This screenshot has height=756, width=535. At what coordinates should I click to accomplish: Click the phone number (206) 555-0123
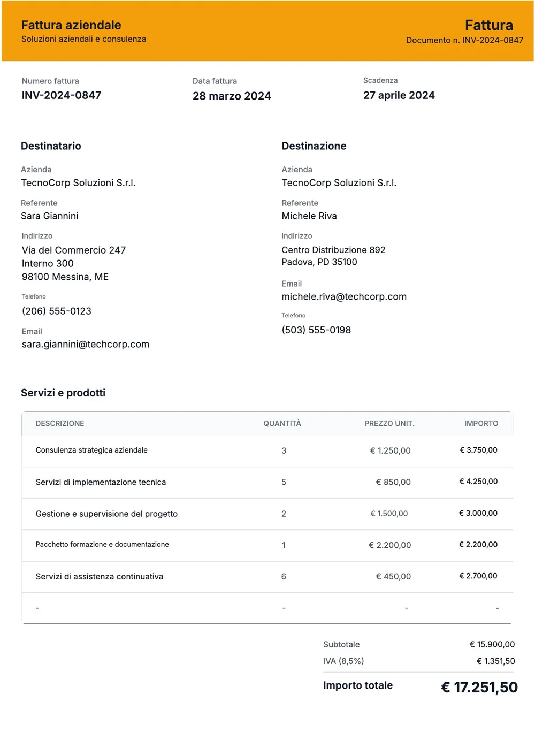[57, 311]
